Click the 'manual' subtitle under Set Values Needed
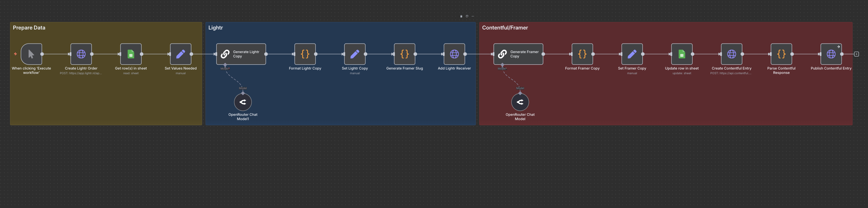Image resolution: width=868 pixels, height=208 pixels. 181,73
